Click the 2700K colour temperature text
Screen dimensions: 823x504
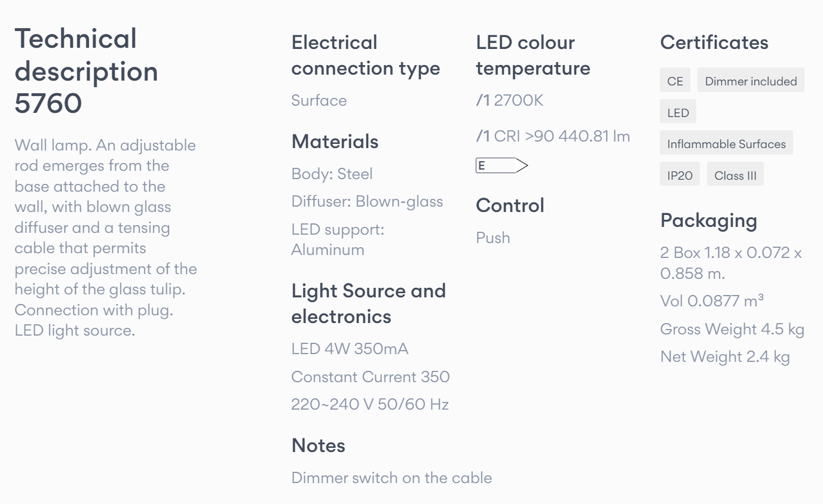click(x=518, y=100)
